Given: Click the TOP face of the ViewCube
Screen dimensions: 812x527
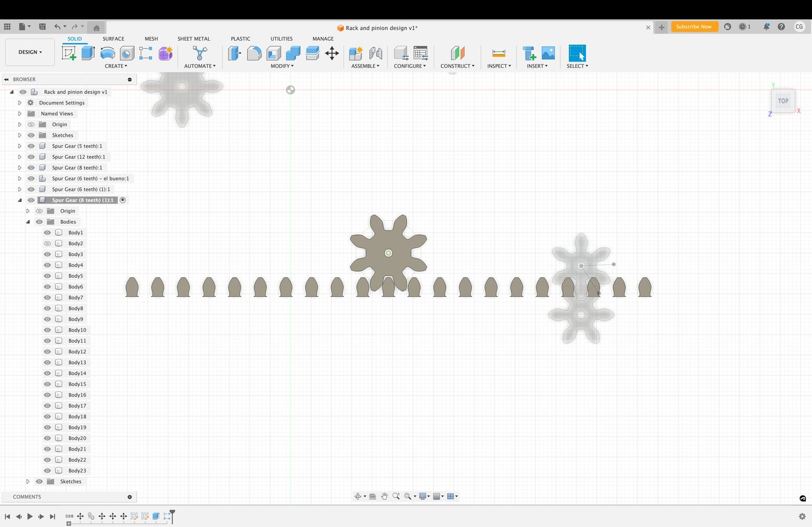Looking at the screenshot, I should click(783, 101).
